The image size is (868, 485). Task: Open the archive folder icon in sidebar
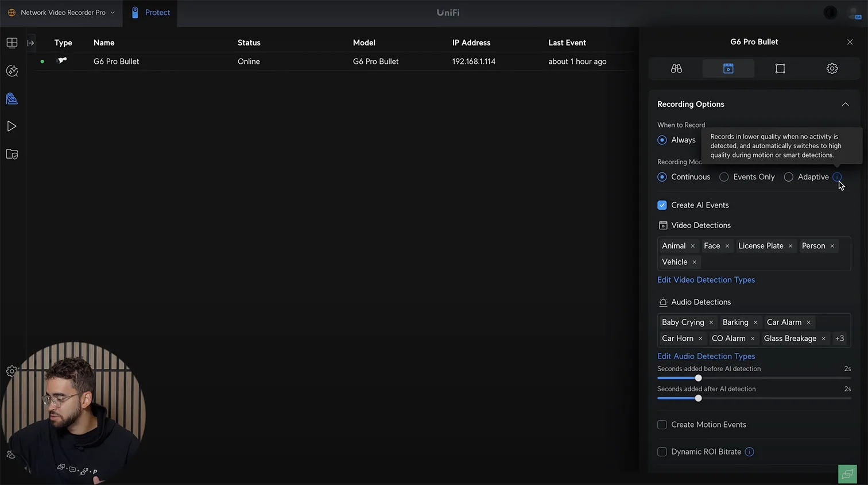(12, 154)
